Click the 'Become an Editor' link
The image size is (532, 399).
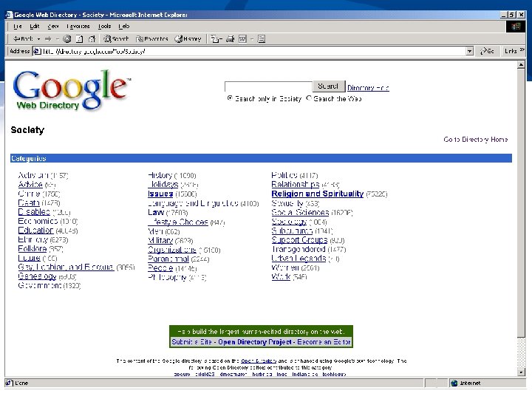324,341
